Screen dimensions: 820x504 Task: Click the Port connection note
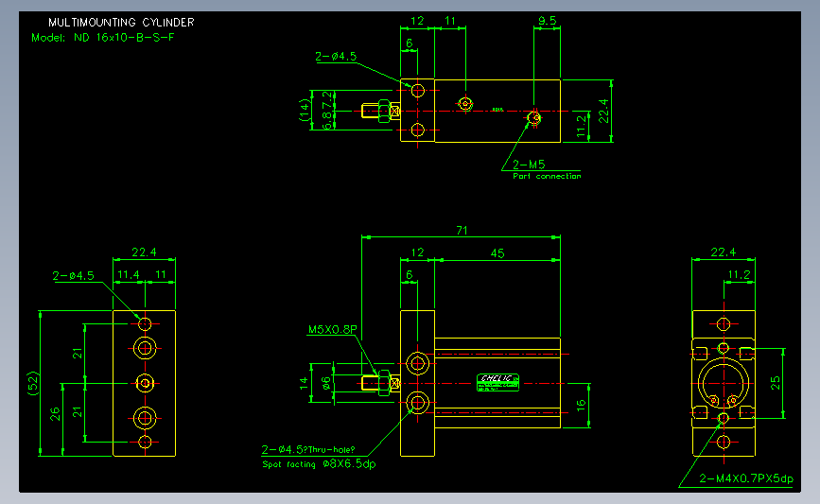[x=547, y=176]
